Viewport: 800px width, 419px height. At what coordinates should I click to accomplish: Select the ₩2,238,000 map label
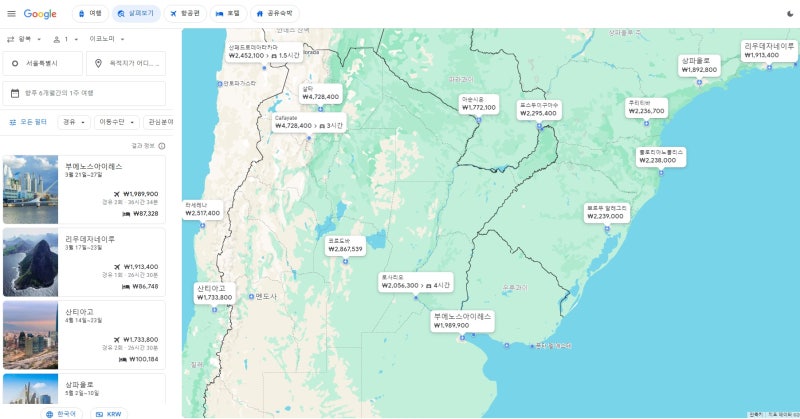661,157
